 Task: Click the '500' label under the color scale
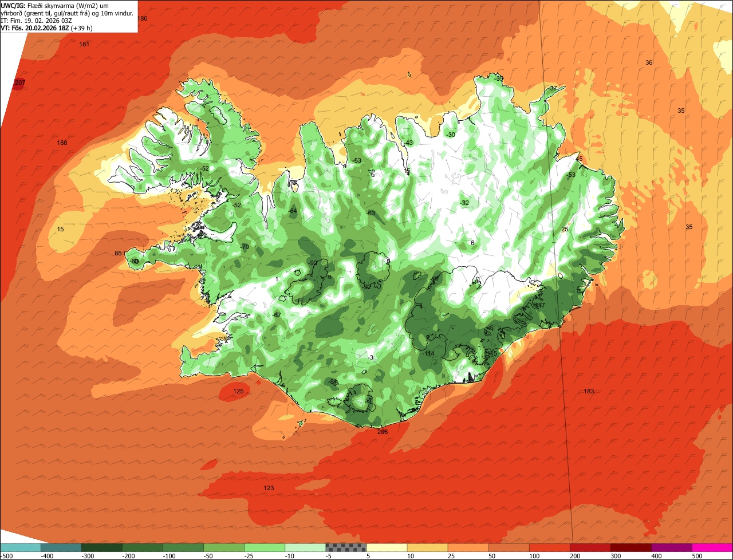tap(697, 555)
